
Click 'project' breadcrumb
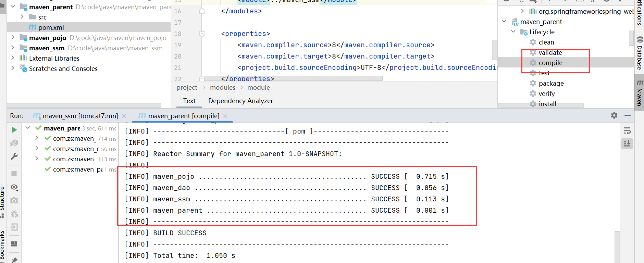[187, 88]
